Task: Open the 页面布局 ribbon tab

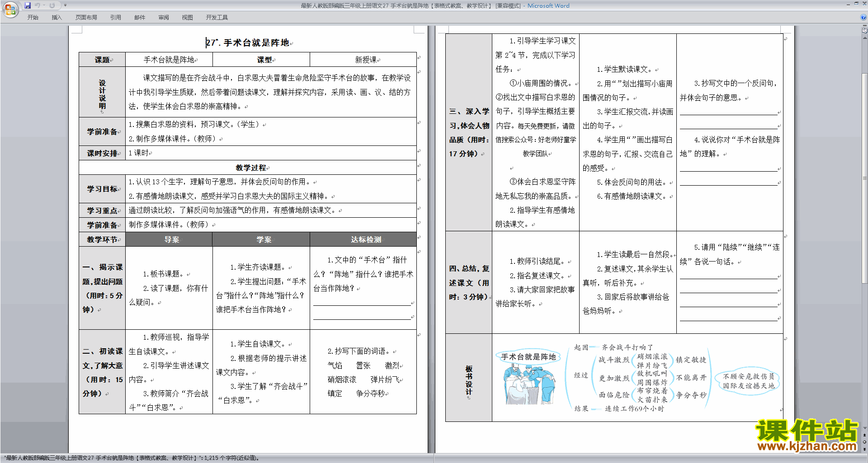Action: tap(86, 18)
